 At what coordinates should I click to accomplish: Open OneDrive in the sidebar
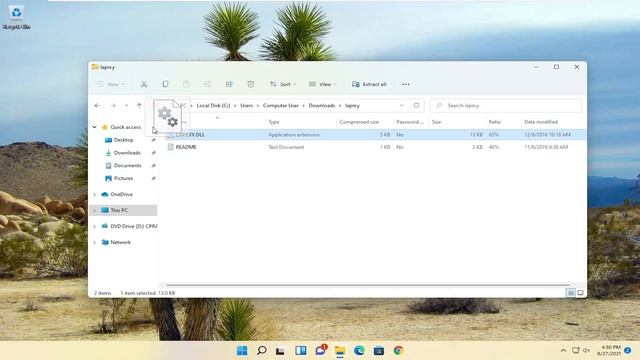121,194
